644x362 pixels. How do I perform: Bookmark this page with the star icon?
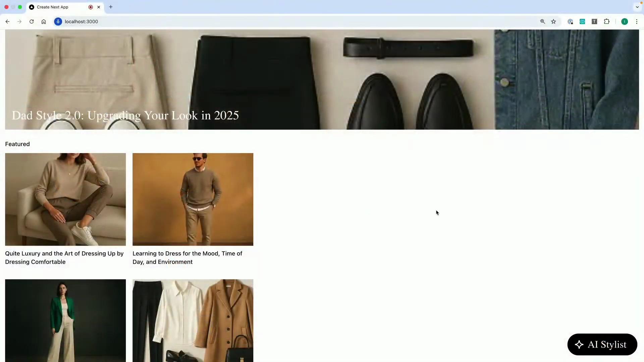pos(553,21)
